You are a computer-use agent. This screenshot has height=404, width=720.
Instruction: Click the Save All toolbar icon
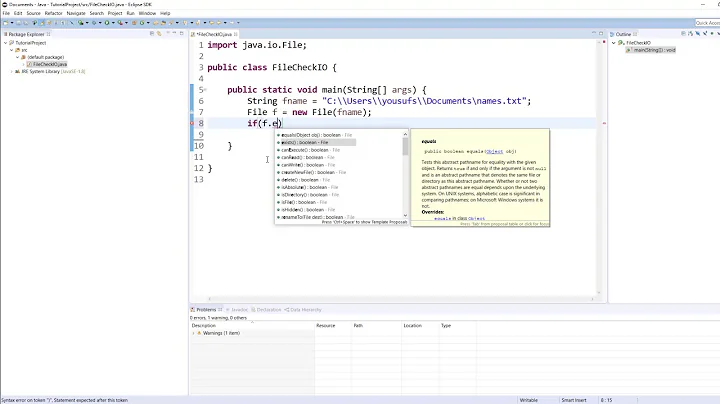[26, 22]
